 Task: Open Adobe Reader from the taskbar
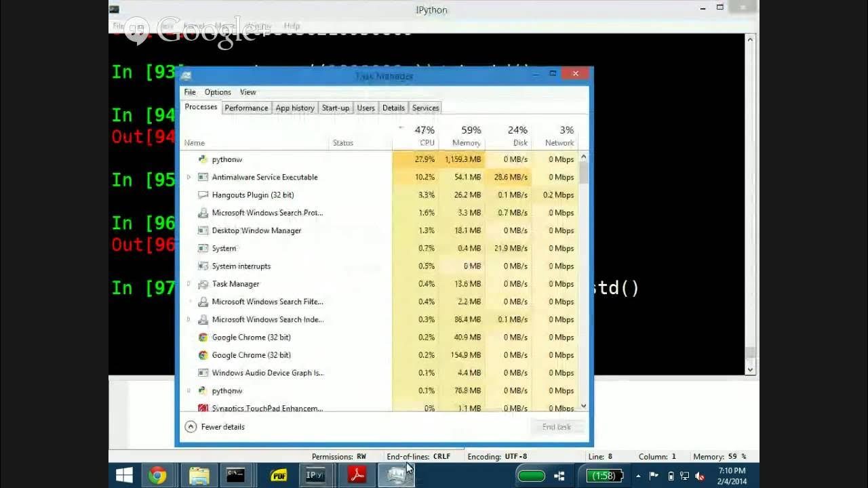[357, 476]
